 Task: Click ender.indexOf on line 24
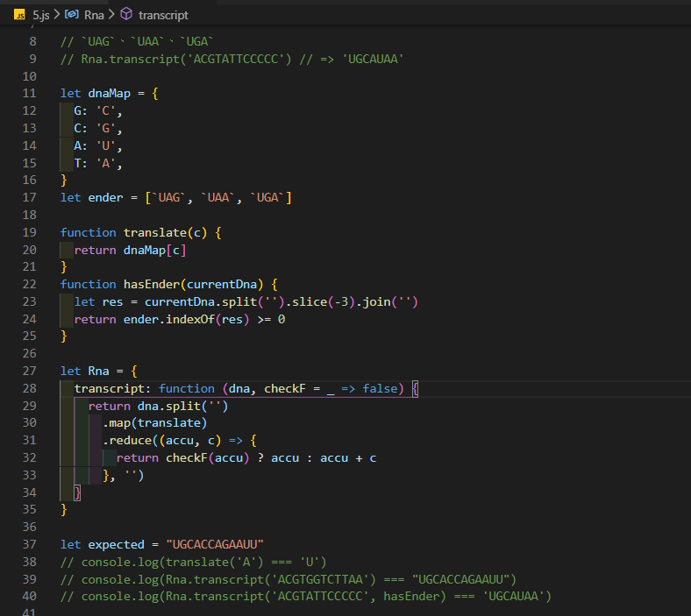tap(169, 319)
